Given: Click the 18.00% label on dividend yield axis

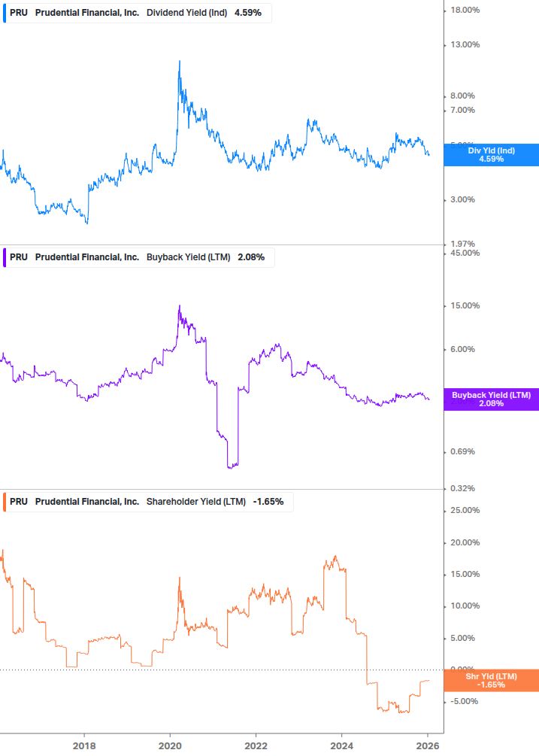Looking at the screenshot, I should click(x=465, y=11).
